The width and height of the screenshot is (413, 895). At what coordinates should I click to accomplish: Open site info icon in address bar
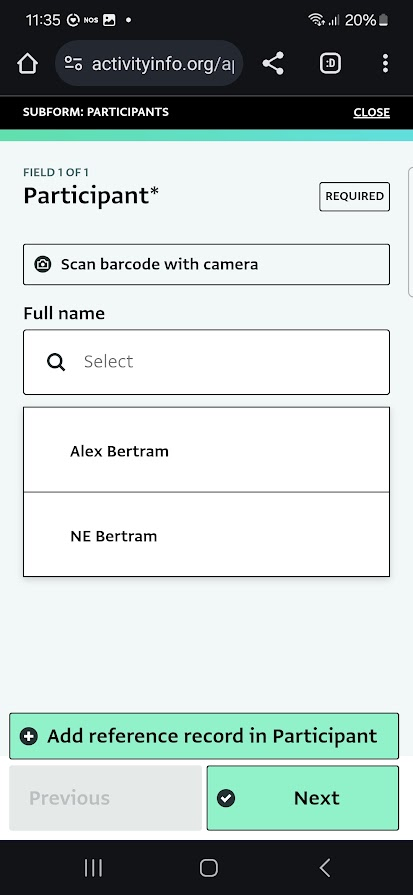click(x=73, y=63)
